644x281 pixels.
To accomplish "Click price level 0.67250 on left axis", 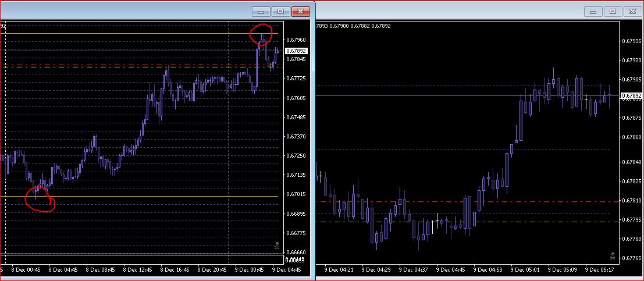I will (296, 156).
